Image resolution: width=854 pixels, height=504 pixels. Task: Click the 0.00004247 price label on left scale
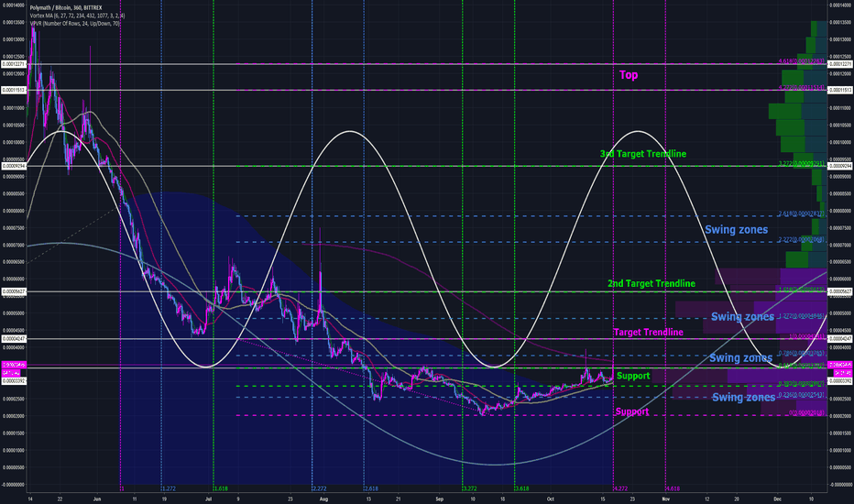[x=14, y=338]
